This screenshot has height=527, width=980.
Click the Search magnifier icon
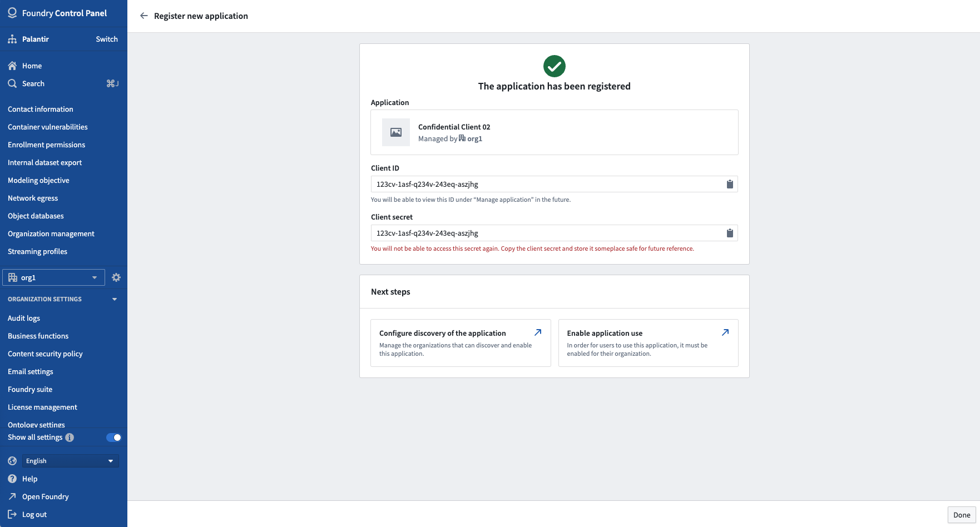pyautogui.click(x=12, y=83)
